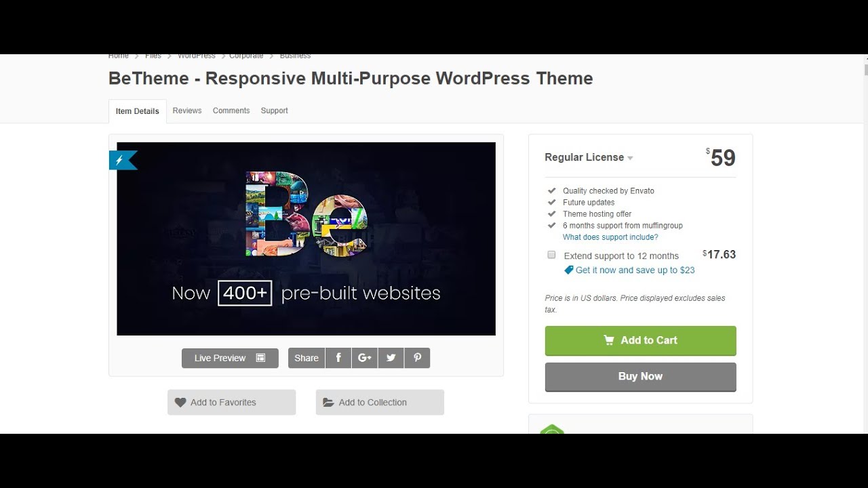This screenshot has height=488, width=868.
Task: Add to Favorites button
Action: 232,402
